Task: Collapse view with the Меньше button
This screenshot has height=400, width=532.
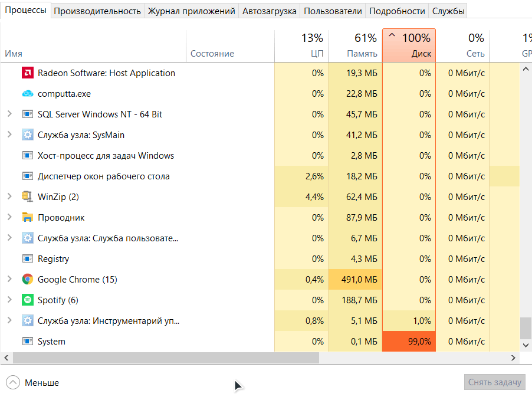Action: point(33,383)
